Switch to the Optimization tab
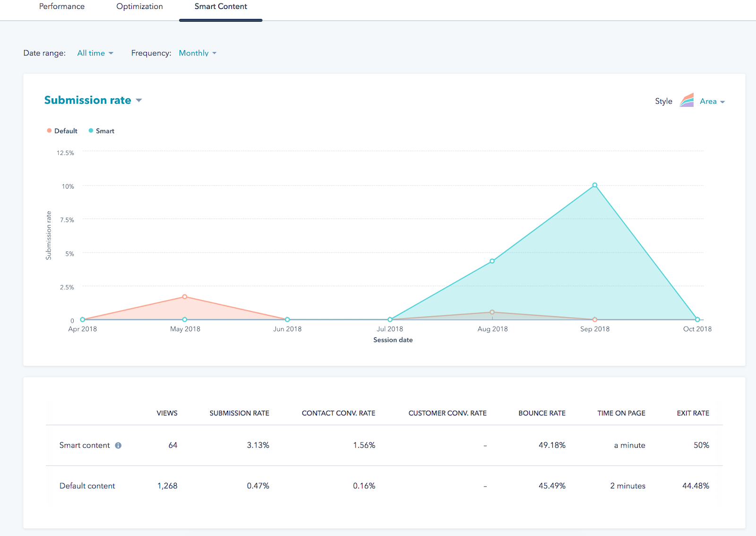The image size is (756, 536). (139, 7)
